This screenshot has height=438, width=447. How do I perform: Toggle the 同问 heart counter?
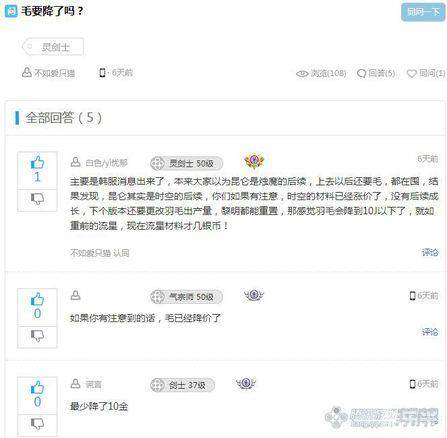tap(426, 73)
